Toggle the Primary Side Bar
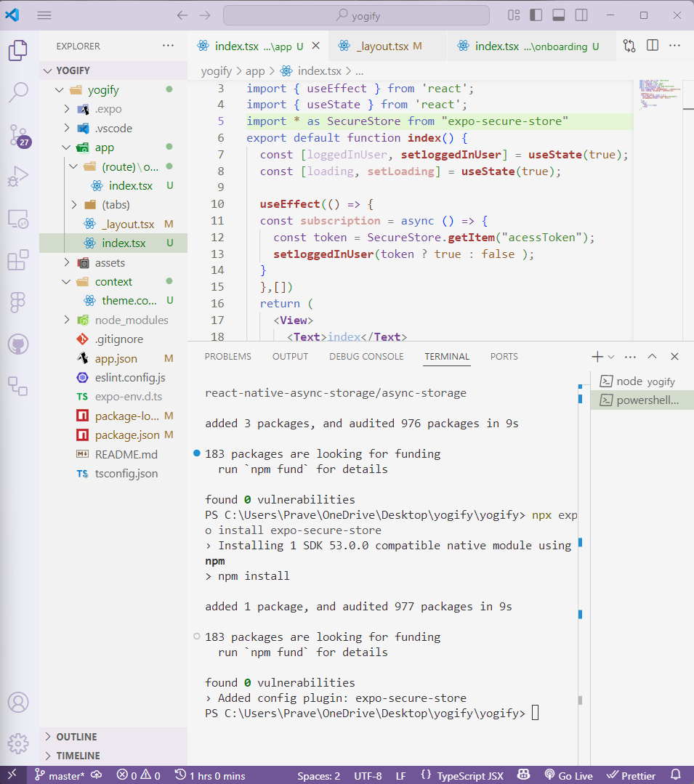Image resolution: width=694 pixels, height=784 pixels. pos(536,15)
